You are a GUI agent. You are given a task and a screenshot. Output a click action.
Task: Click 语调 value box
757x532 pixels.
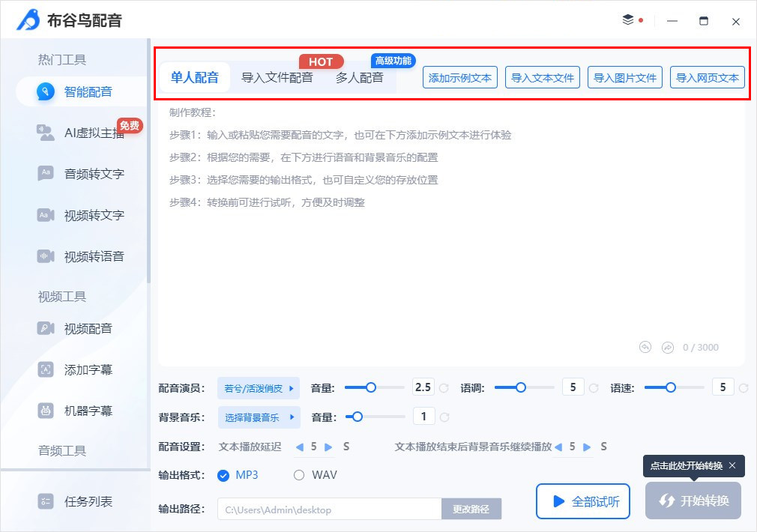coord(573,387)
